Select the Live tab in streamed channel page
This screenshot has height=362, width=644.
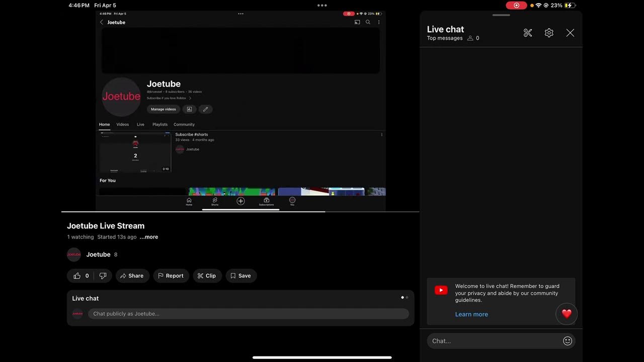tap(140, 125)
